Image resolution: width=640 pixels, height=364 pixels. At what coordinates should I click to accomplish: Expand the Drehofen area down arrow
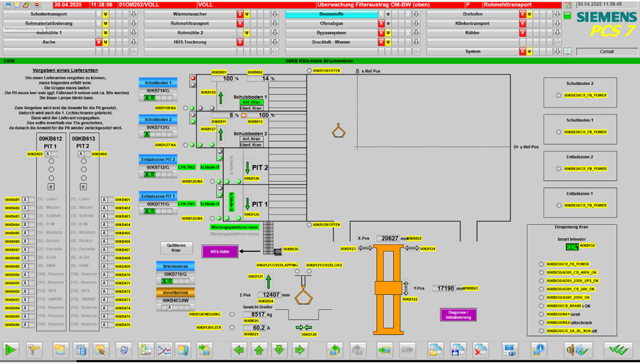(x=557, y=14)
